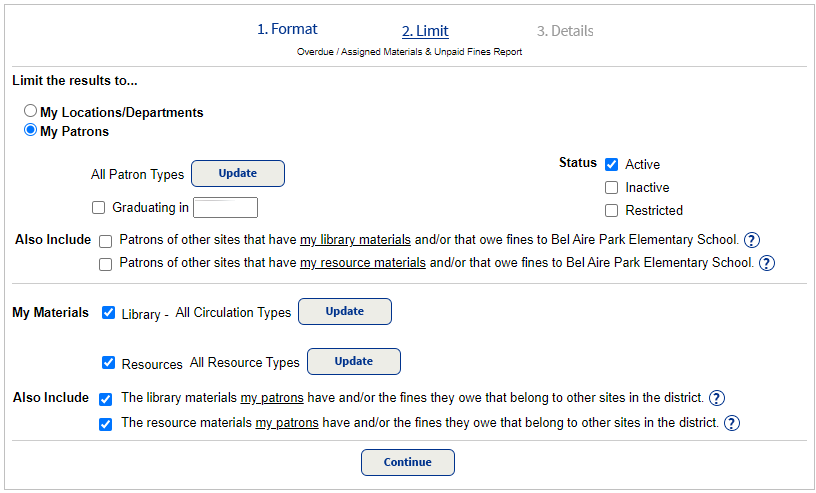Check the Restricted status checkbox

click(612, 211)
